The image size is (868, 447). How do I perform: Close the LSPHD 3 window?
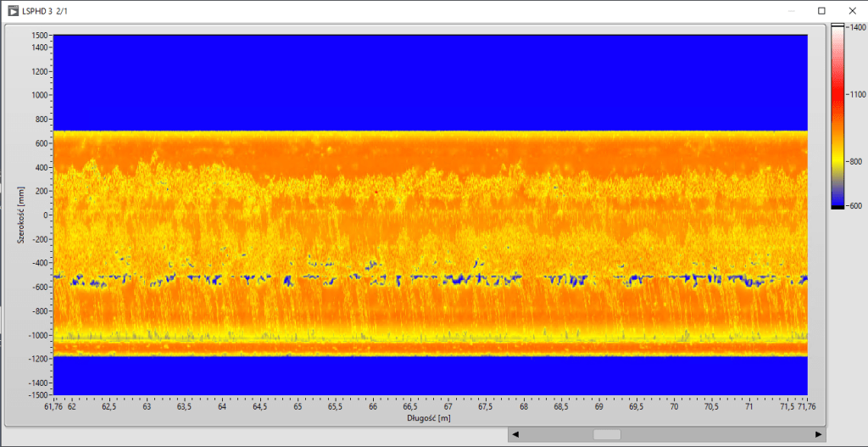point(852,10)
